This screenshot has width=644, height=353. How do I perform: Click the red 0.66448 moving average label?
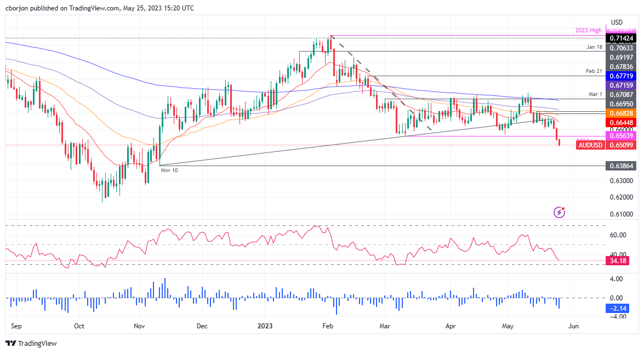[620, 121]
